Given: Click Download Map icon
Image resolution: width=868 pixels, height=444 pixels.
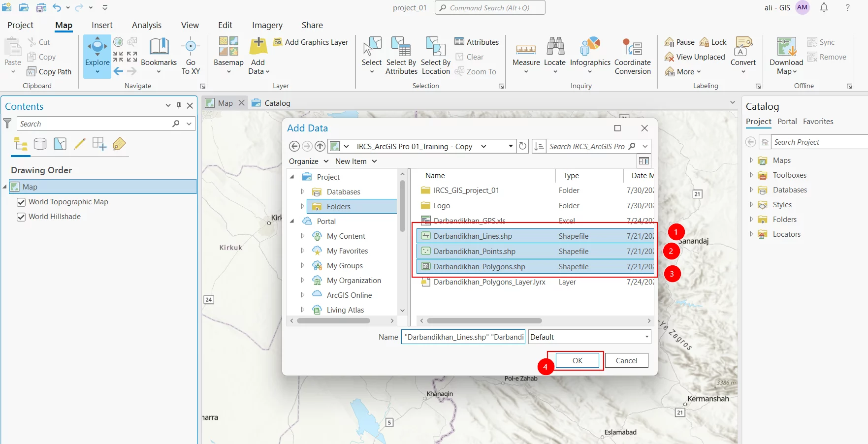Looking at the screenshot, I should [x=786, y=46].
